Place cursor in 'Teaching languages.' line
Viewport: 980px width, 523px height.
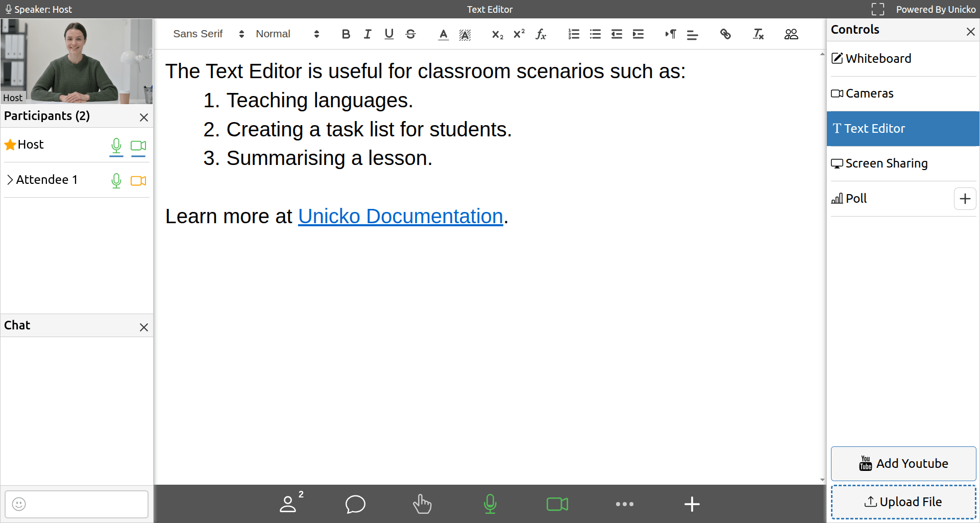(320, 101)
